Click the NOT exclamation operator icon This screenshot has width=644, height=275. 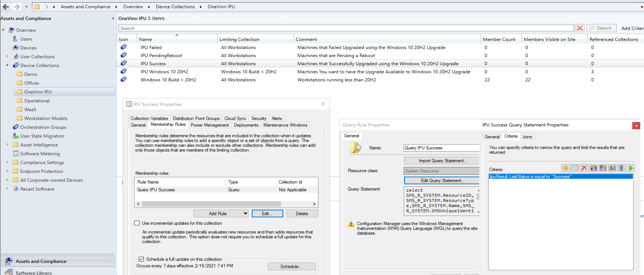pyautogui.click(x=621, y=168)
